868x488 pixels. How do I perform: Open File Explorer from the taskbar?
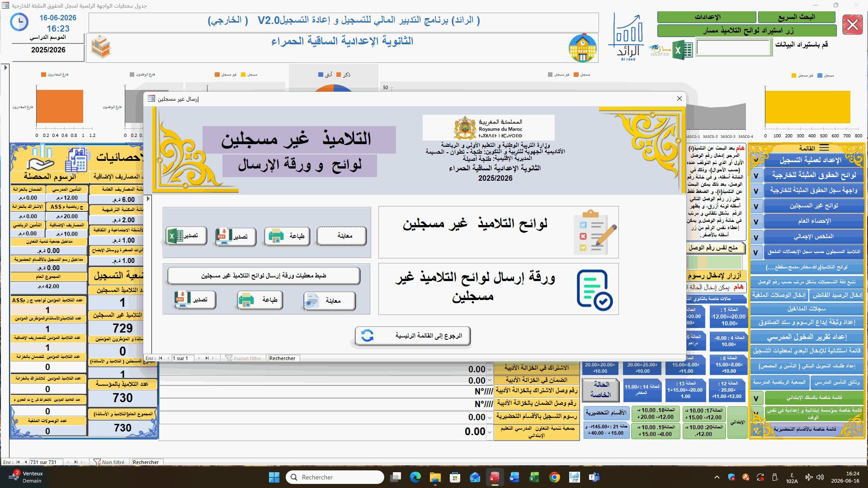pyautogui.click(x=435, y=477)
